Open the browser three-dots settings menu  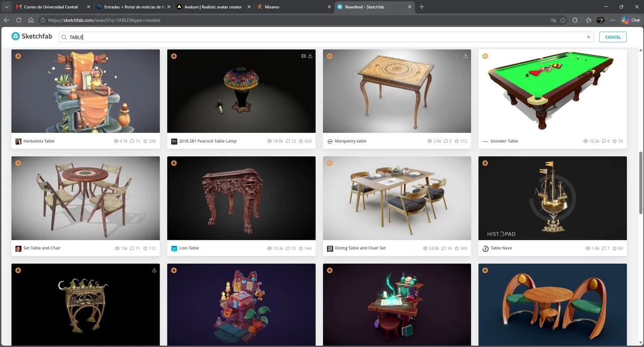612,20
